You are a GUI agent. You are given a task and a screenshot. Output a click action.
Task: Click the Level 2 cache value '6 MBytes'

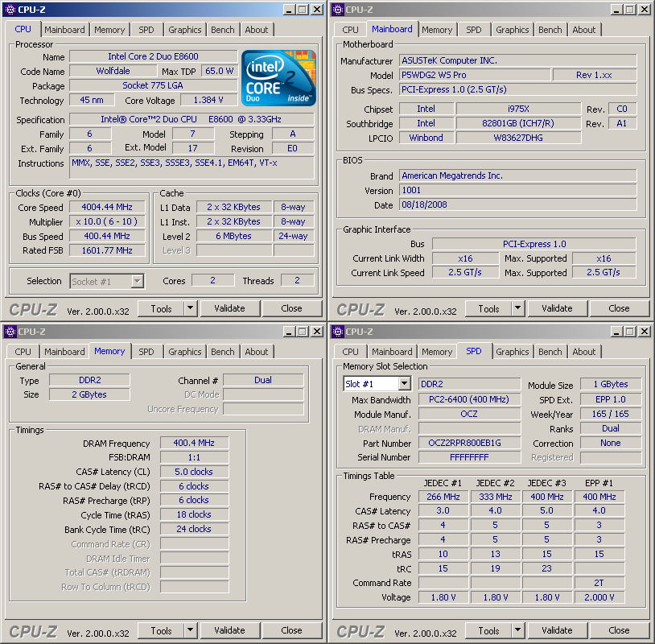[x=234, y=236]
